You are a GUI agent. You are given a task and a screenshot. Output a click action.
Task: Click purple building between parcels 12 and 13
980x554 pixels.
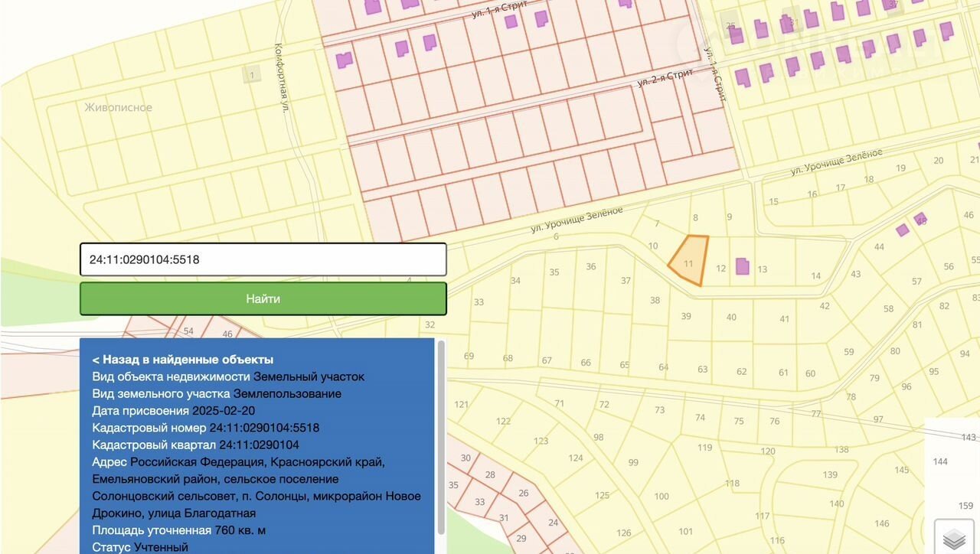pos(742,266)
